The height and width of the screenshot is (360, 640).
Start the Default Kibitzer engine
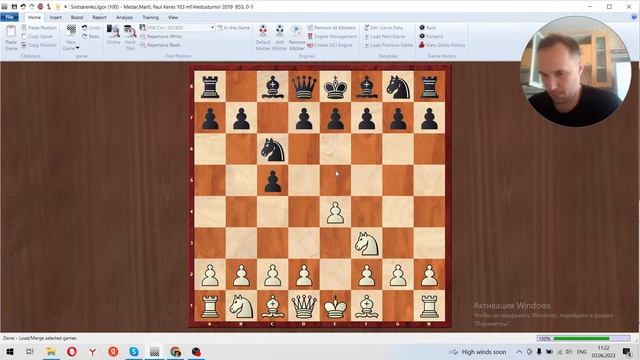(x=263, y=37)
